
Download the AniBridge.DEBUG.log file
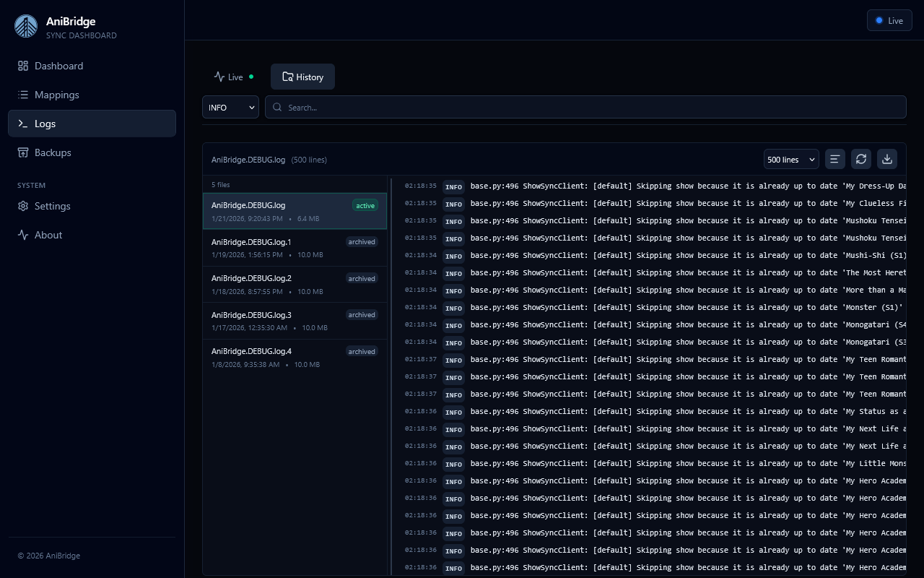886,159
